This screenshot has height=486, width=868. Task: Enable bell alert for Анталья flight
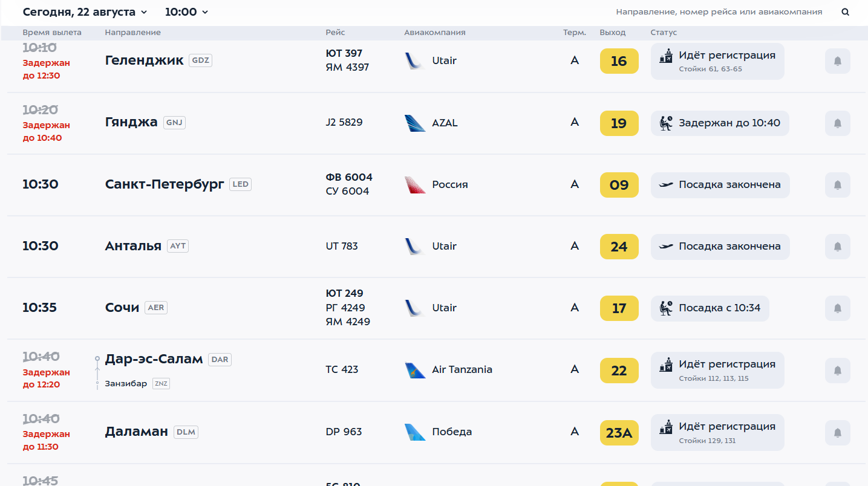[838, 247]
